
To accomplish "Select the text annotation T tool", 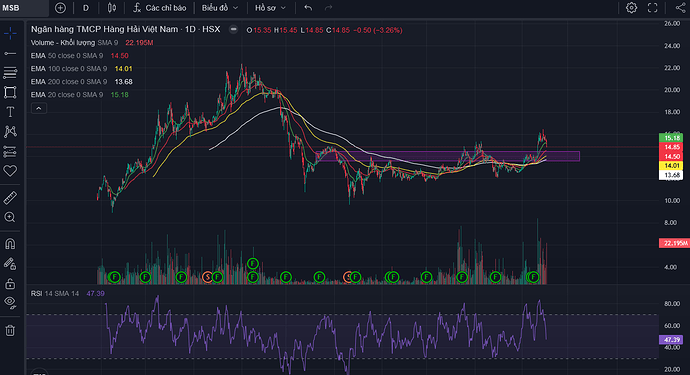I will [10, 112].
